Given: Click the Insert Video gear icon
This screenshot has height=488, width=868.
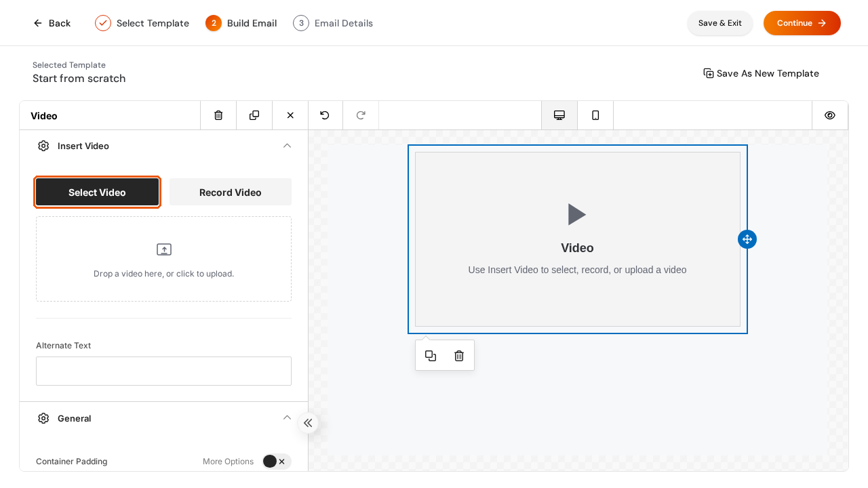Looking at the screenshot, I should tap(43, 146).
